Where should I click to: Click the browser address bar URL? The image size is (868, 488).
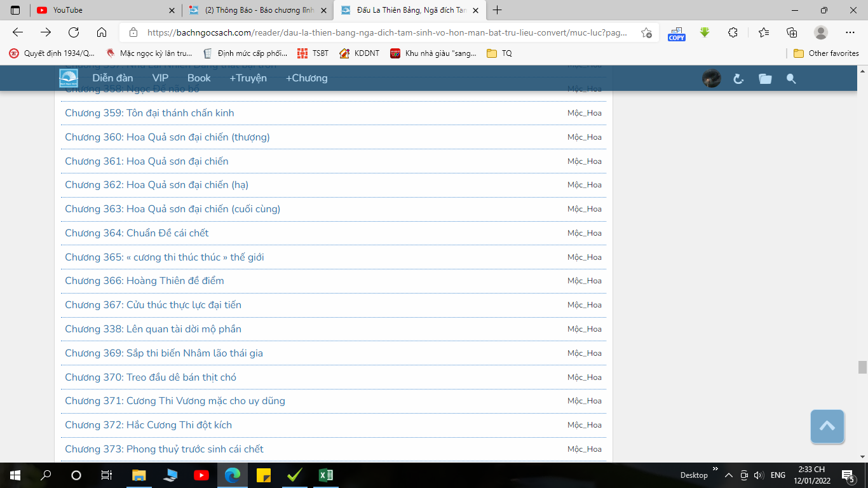386,32
